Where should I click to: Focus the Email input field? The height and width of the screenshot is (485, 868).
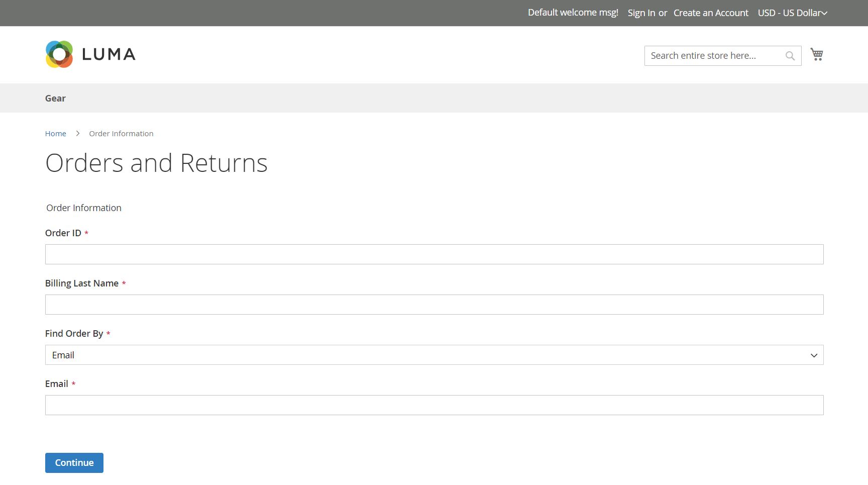[434, 405]
